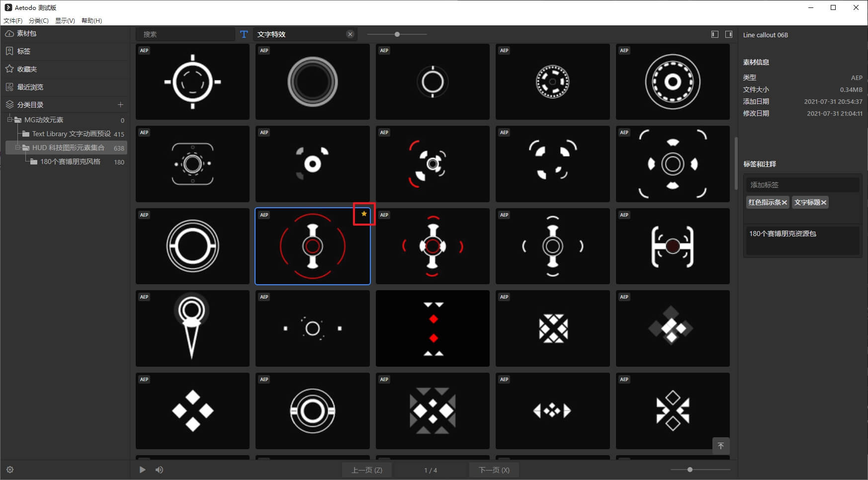Click the thumbnail grid vertical scrollbar
Image resolution: width=868 pixels, height=480 pixels.
[736, 163]
